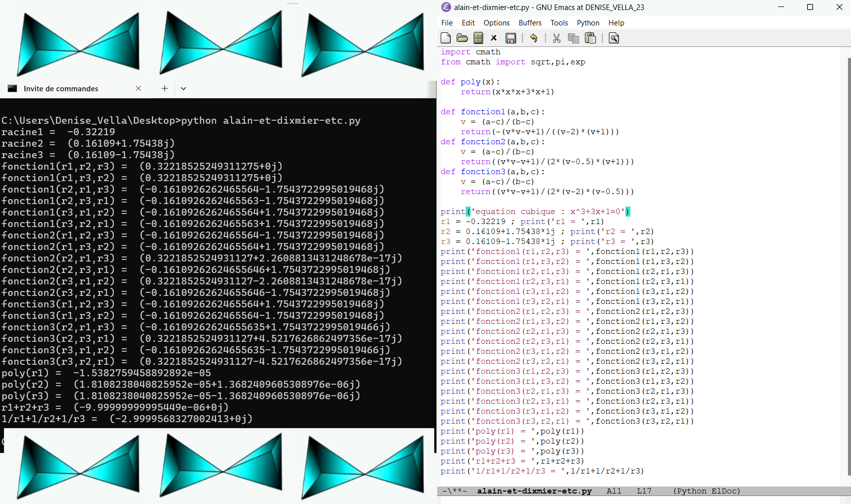This screenshot has width=851, height=504.
Task: Open the terminal new-tab dropdown chevron
Action: pos(183,88)
